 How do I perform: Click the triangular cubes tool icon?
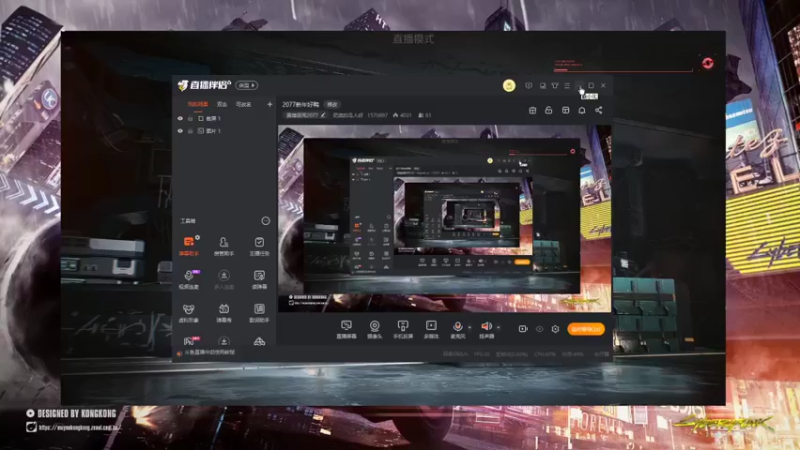pyautogui.click(x=259, y=341)
